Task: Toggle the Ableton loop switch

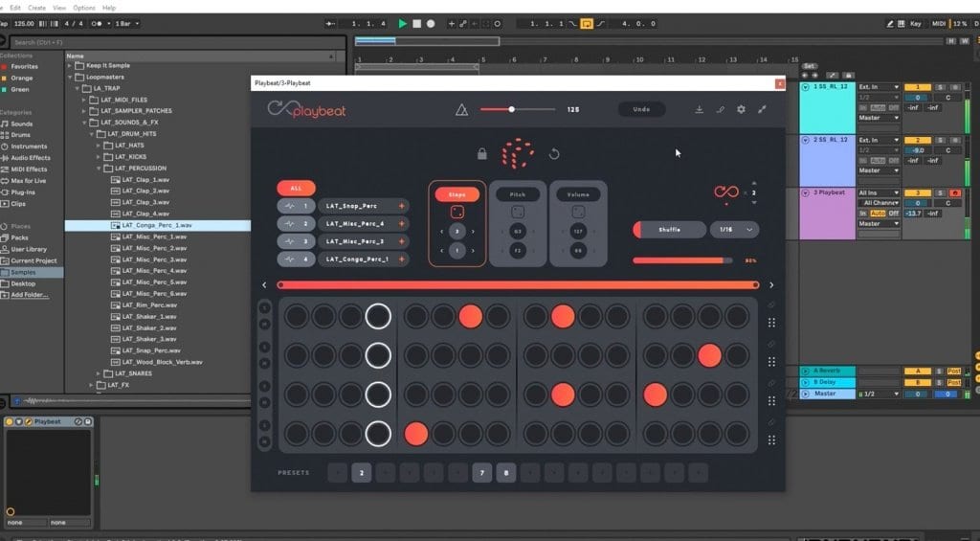Action: pyautogui.click(x=587, y=24)
